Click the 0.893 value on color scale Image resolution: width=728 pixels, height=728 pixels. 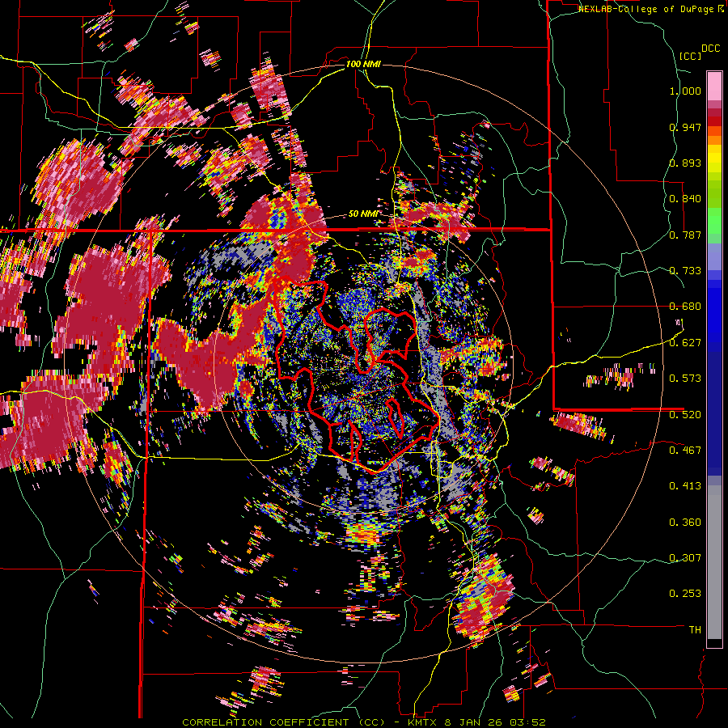pyautogui.click(x=685, y=163)
